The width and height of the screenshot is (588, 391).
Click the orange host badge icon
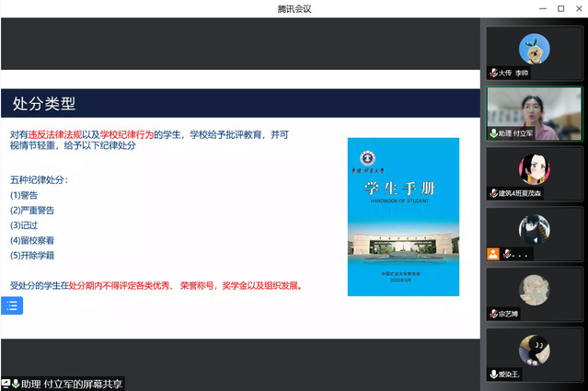pos(494,254)
